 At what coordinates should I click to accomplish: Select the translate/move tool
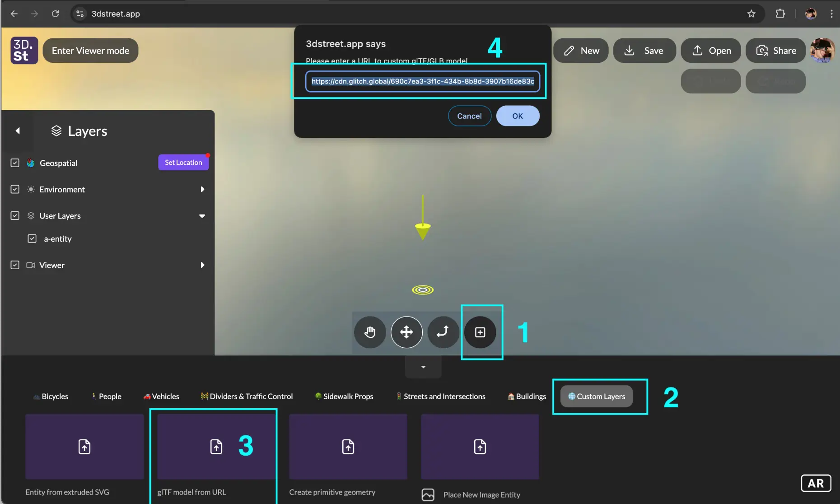(x=406, y=332)
